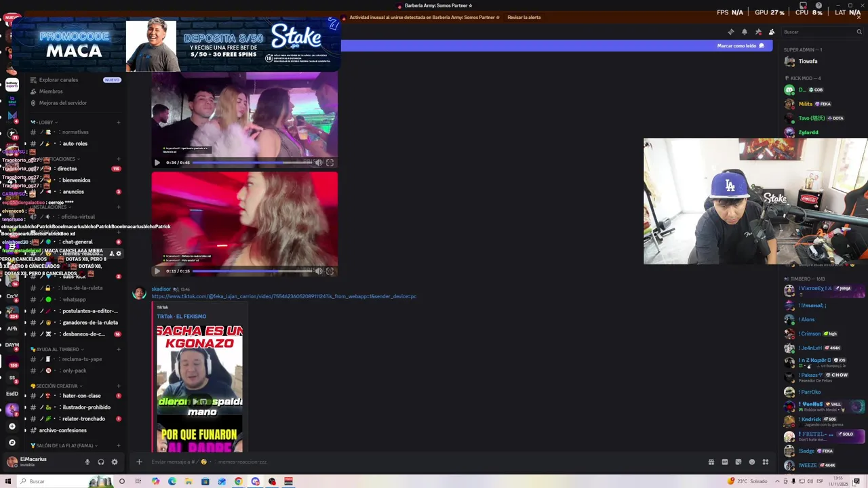Open the only-pack channel
Viewport: 868px width, 488px height.
click(x=75, y=371)
